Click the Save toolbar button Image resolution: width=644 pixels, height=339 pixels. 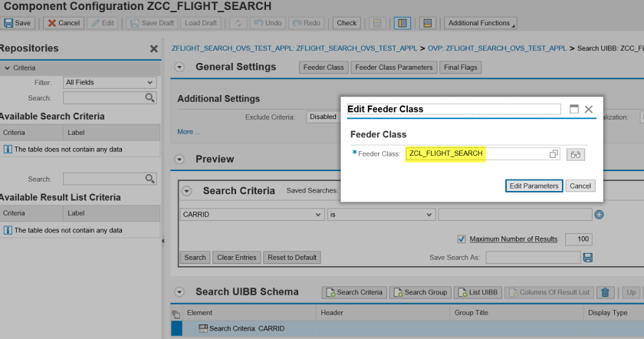[17, 23]
